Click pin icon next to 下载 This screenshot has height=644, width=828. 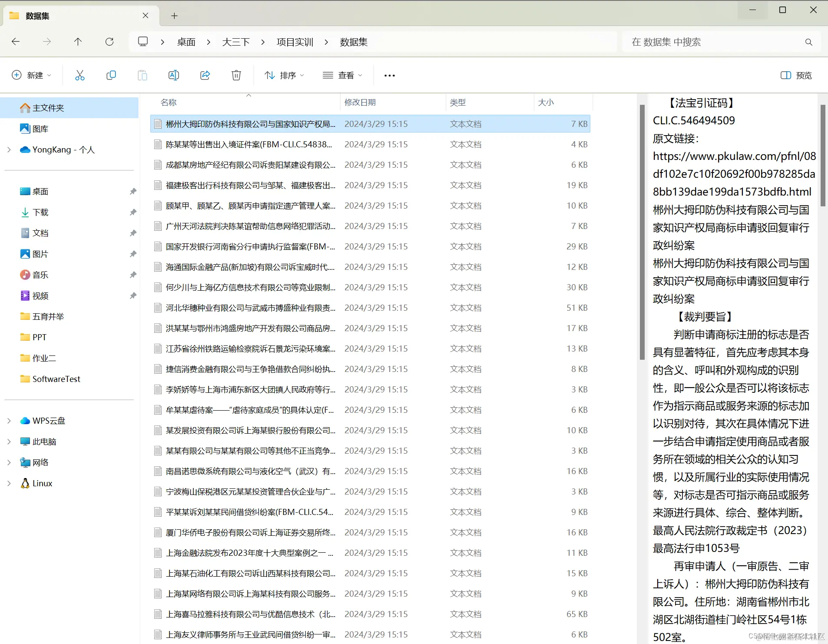[133, 212]
